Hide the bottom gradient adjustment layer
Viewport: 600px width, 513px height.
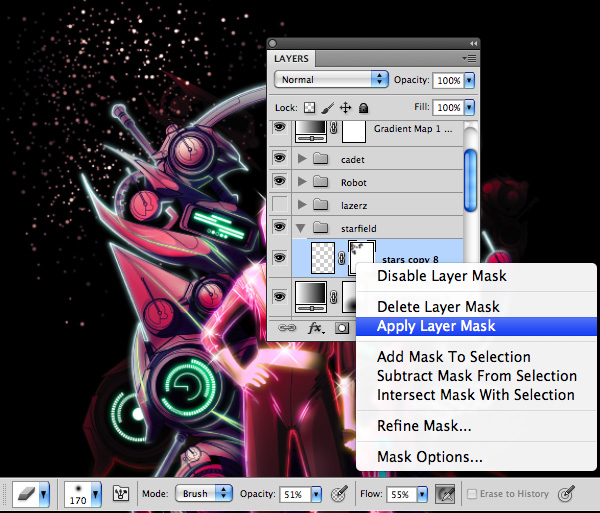[280, 296]
